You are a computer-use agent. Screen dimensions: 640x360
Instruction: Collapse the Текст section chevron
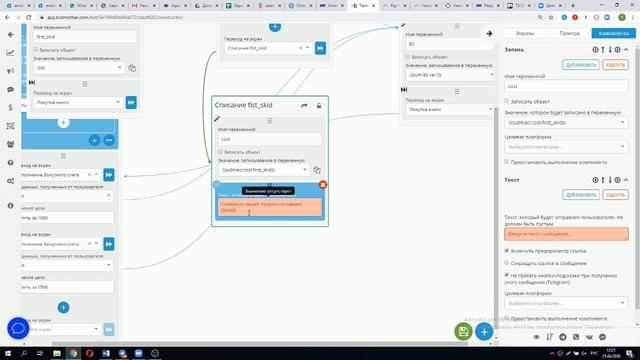point(626,180)
